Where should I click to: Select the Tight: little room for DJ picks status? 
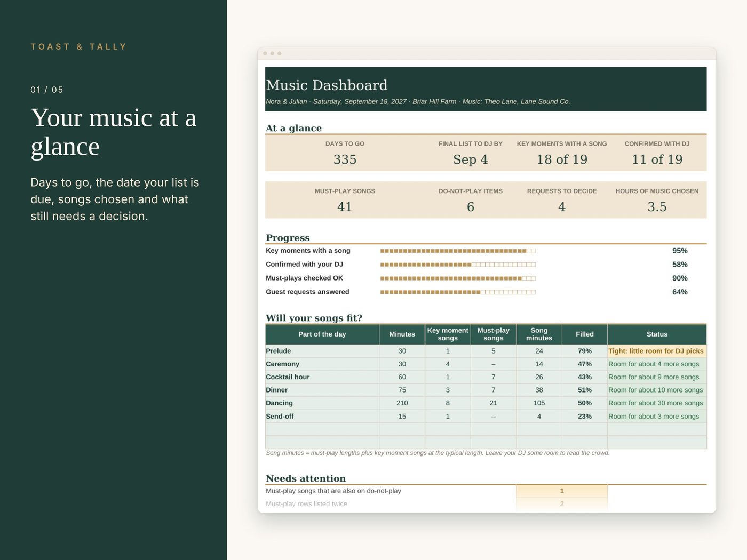click(656, 351)
